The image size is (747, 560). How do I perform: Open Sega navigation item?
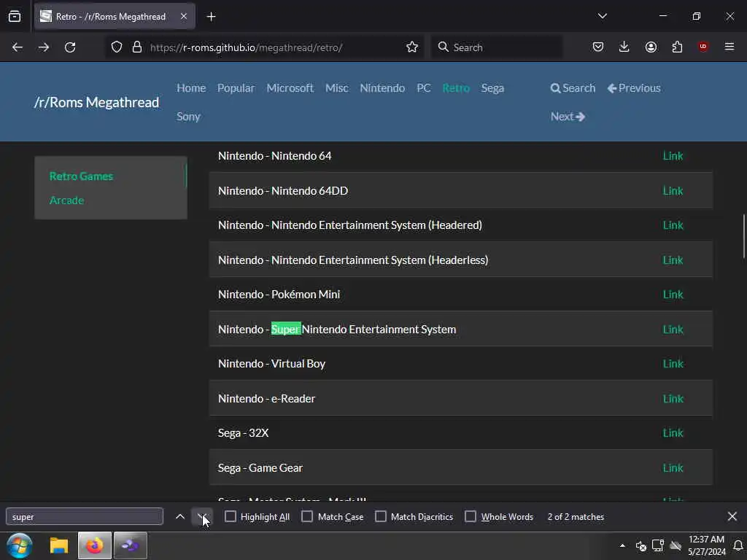click(492, 88)
